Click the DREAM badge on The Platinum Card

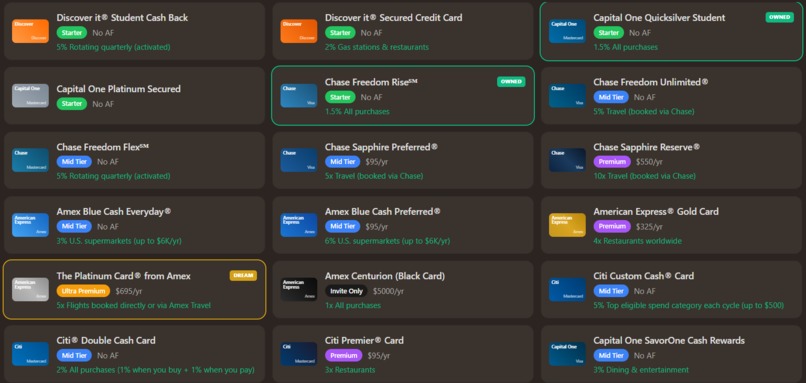[x=243, y=276]
